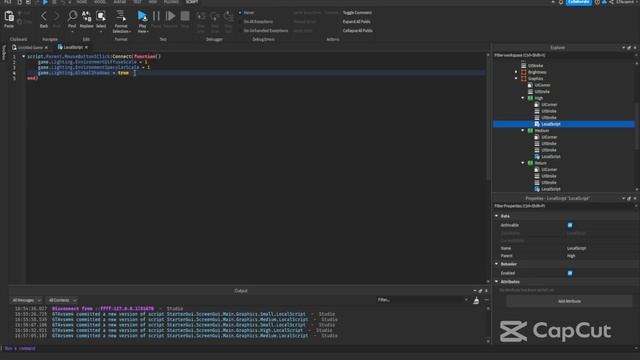Click the Collaborate button
640x360 pixels.
[578, 2]
